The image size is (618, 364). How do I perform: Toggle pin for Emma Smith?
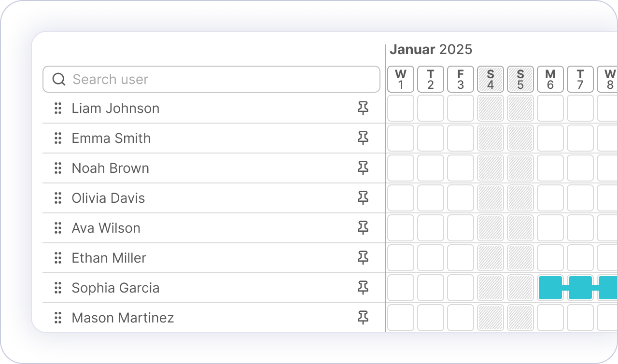point(363,139)
